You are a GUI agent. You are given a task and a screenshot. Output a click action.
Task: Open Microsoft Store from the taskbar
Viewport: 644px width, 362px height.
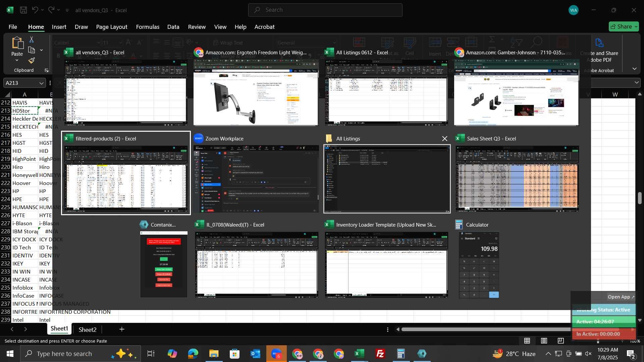(x=234, y=354)
